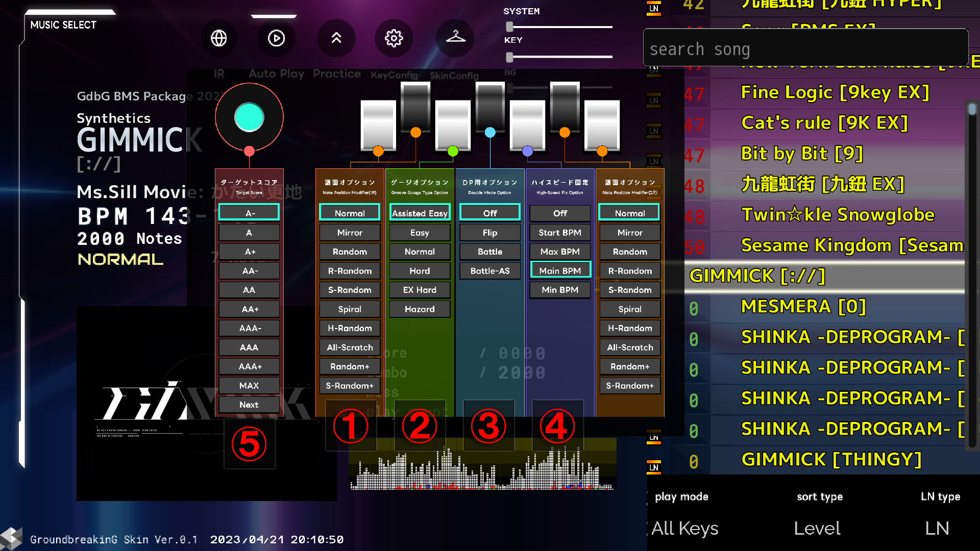Change sort type from Level
This screenshot has height=551, width=980.
(817, 528)
